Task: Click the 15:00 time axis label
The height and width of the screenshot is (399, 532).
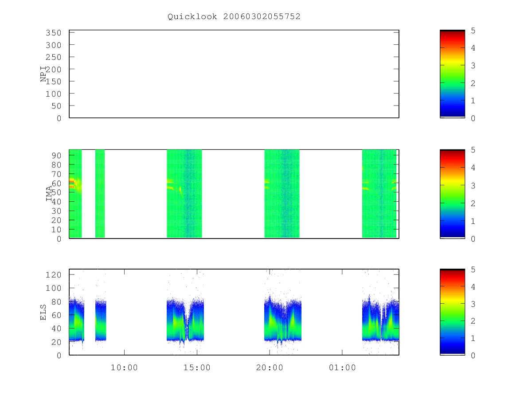Action: (x=197, y=368)
